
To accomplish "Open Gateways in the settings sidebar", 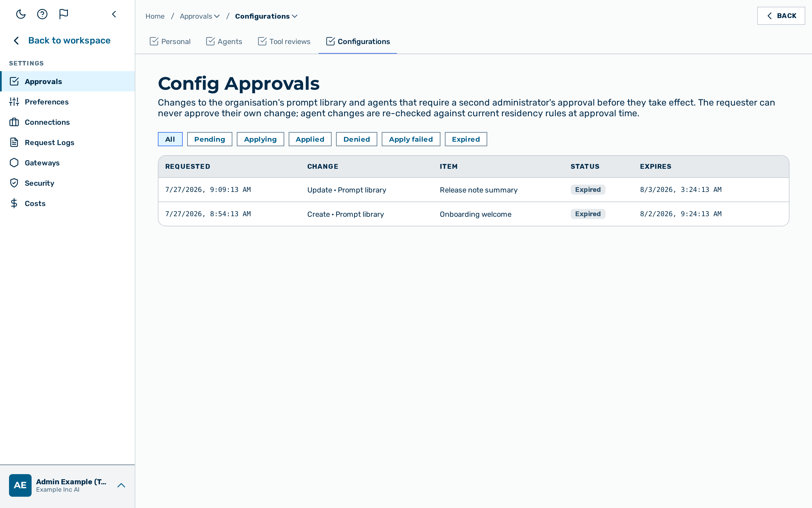I will 67,163.
